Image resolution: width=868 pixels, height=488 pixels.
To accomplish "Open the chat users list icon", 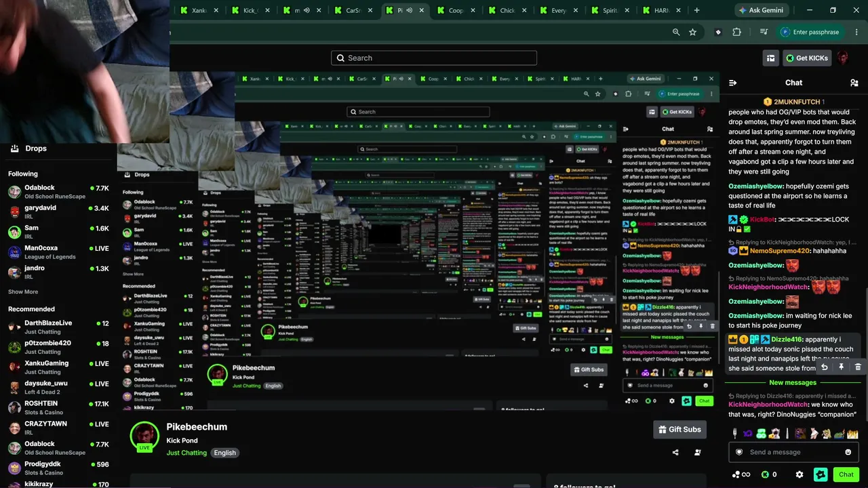I will click(854, 83).
